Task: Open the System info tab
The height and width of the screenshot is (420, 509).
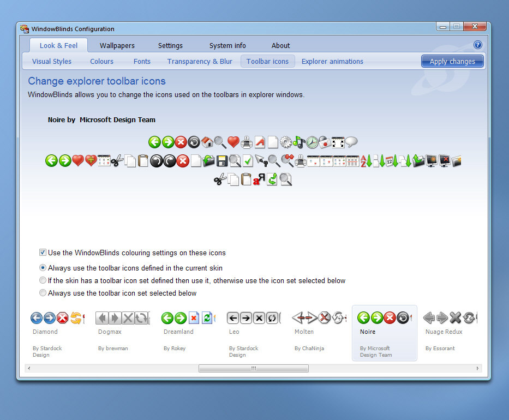Action: coord(227,45)
